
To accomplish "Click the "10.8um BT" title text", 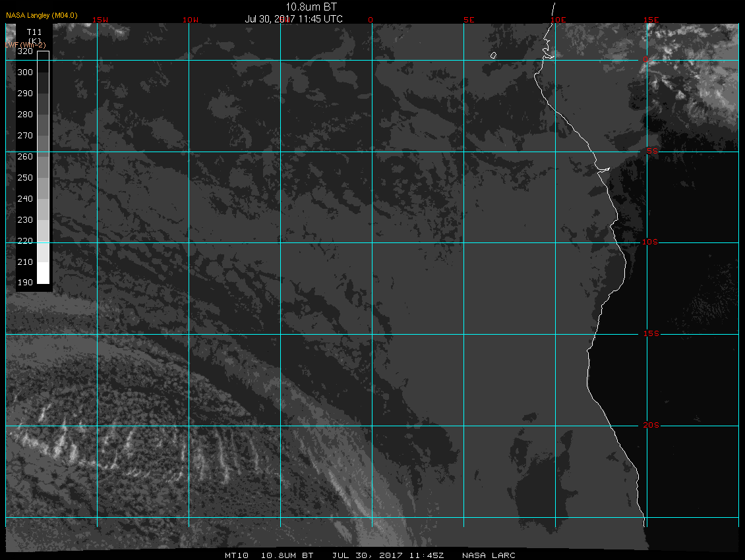I will click(x=311, y=7).
